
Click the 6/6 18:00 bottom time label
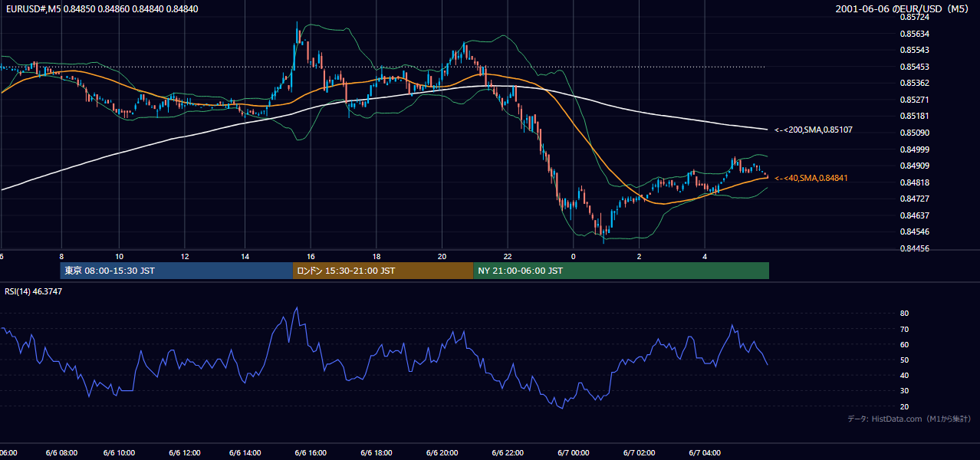pyautogui.click(x=377, y=452)
